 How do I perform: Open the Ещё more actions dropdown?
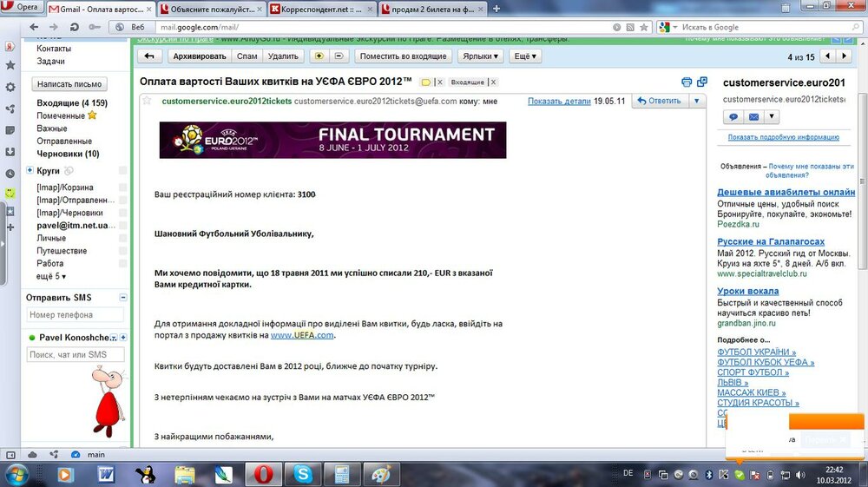525,56
